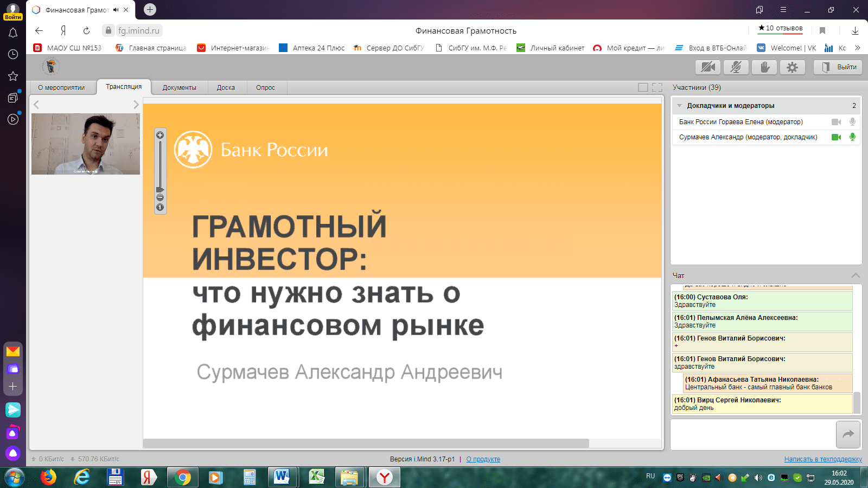The image size is (868, 488).
Task: Toggle green microphone icon for Сурмачев Александр
Action: pyautogui.click(x=852, y=137)
